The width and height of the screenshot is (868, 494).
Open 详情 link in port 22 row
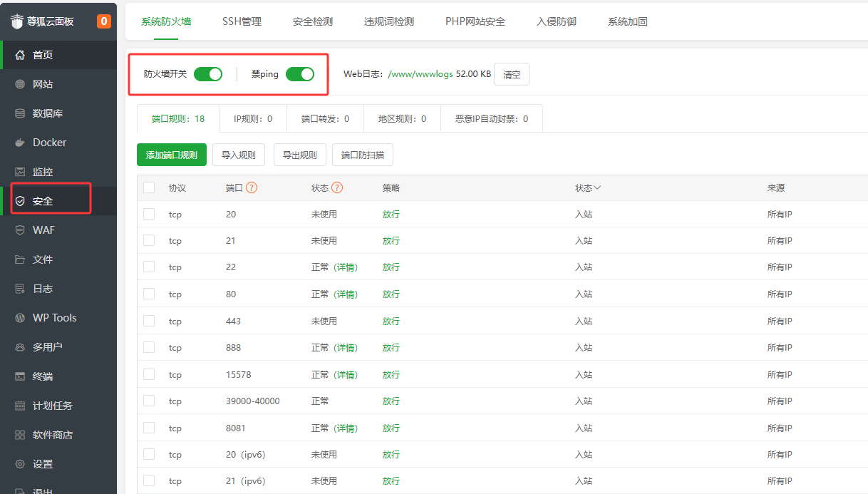point(346,267)
